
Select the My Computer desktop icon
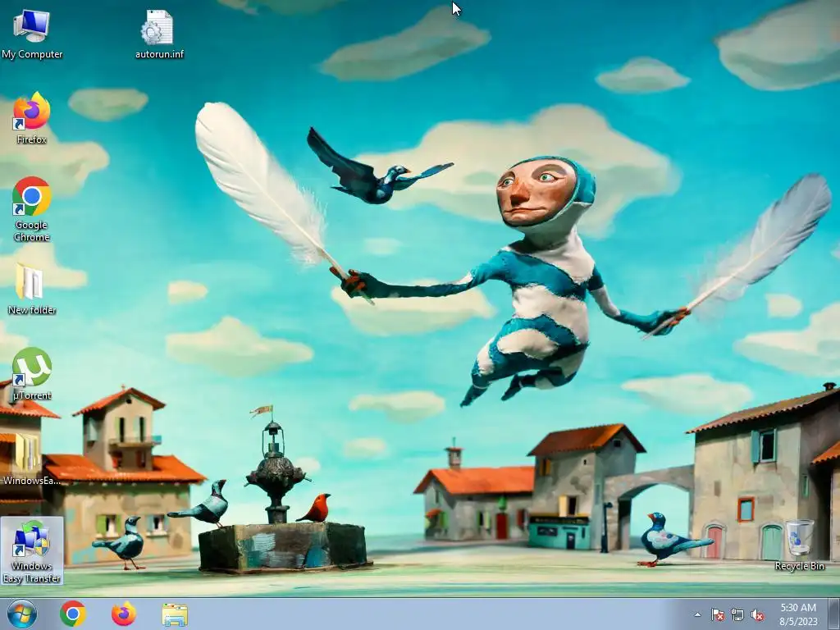32,34
